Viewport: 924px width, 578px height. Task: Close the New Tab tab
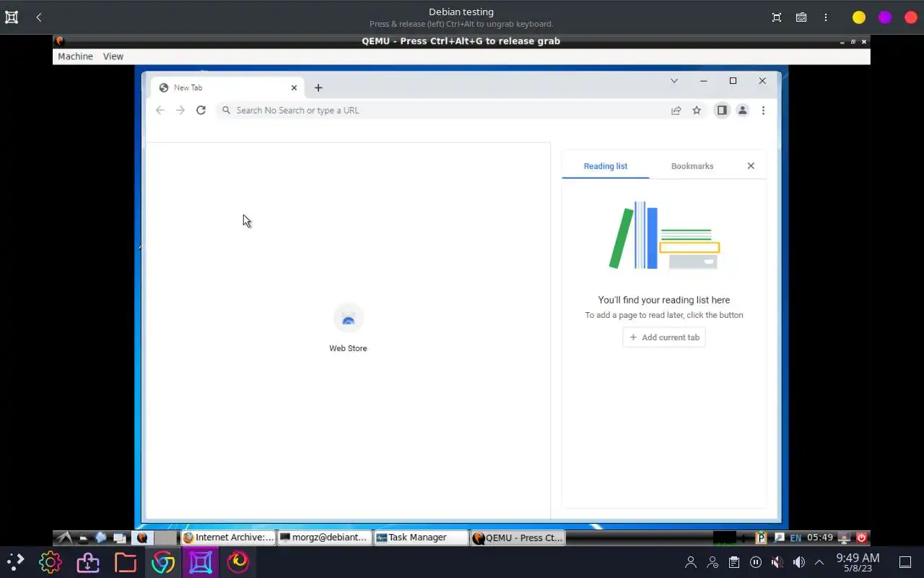coord(294,87)
